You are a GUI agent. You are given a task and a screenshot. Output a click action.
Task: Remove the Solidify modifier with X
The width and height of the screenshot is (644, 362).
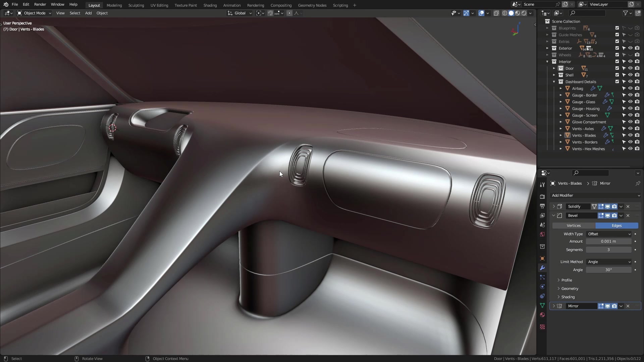[628, 206]
